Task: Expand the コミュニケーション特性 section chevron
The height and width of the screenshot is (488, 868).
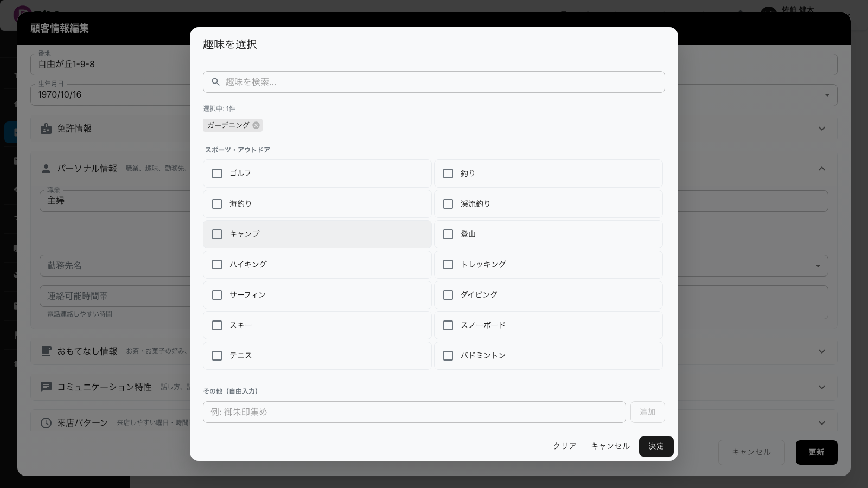Action: point(822,387)
